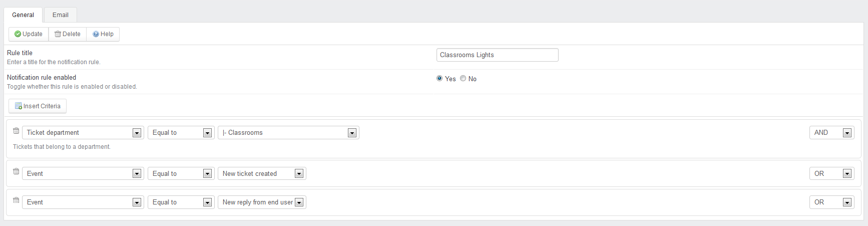Open the Classrooms department value dropdown

(x=288, y=133)
